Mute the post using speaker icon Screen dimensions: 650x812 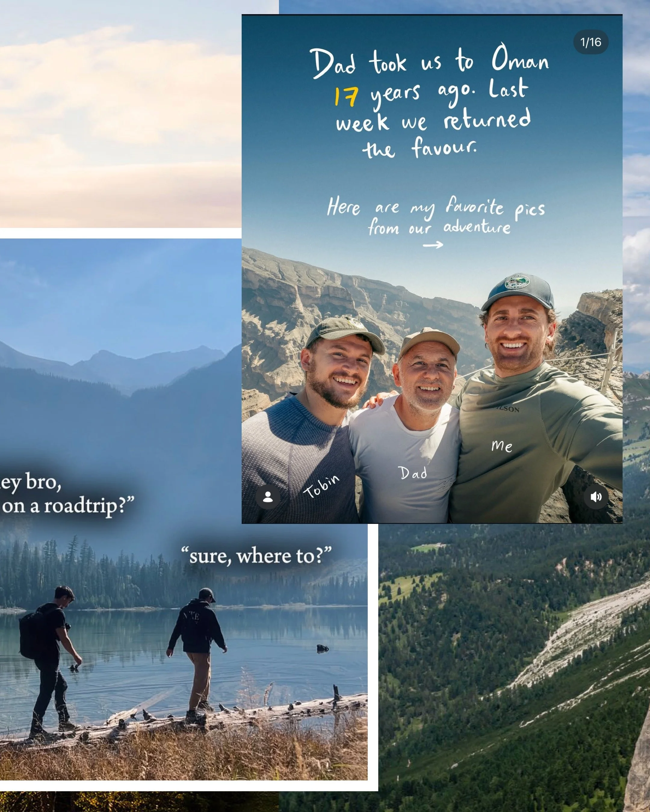coord(596,497)
